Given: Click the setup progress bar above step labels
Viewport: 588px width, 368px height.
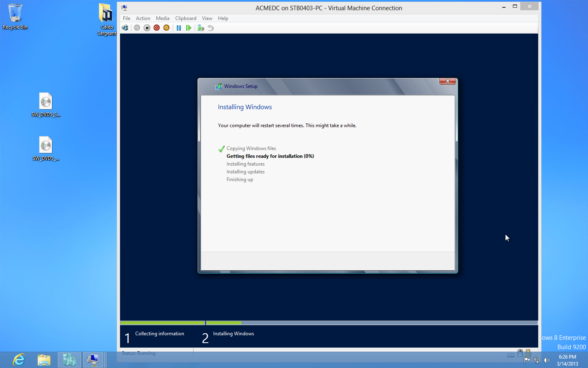Looking at the screenshot, I should point(329,323).
